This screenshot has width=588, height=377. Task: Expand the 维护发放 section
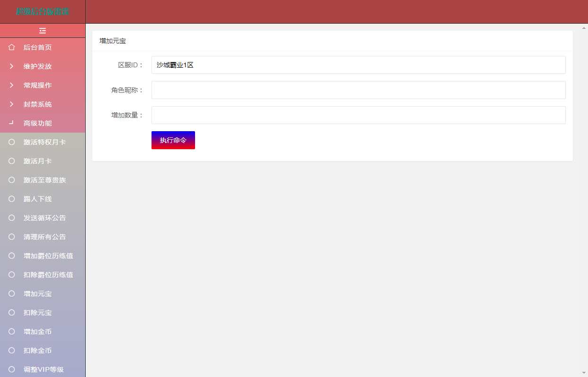pyautogui.click(x=37, y=66)
